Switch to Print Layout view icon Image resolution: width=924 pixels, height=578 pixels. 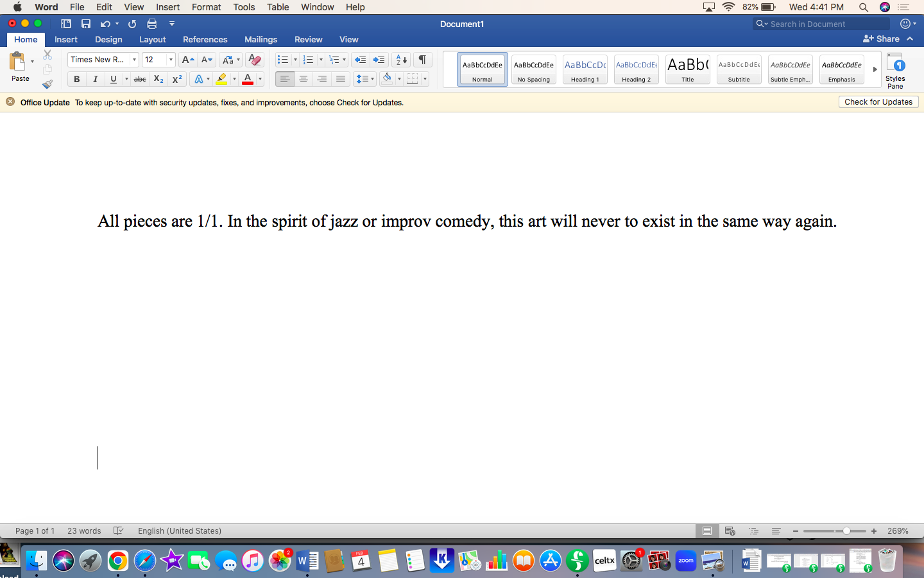coord(706,531)
